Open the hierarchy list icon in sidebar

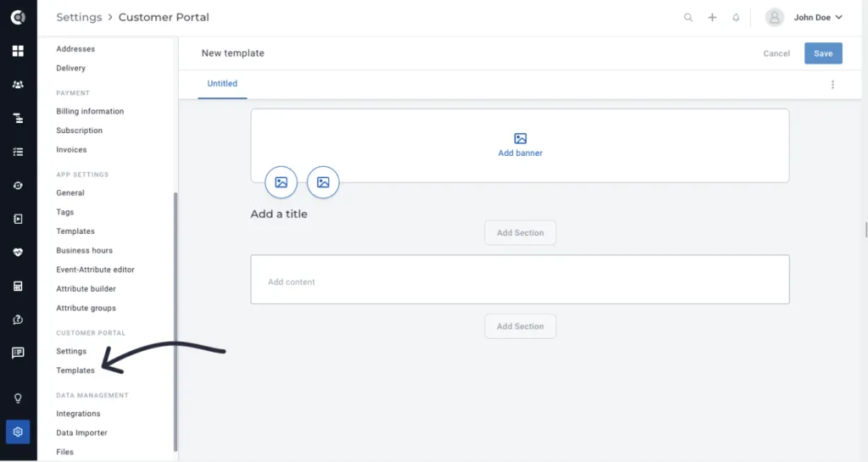[18, 119]
